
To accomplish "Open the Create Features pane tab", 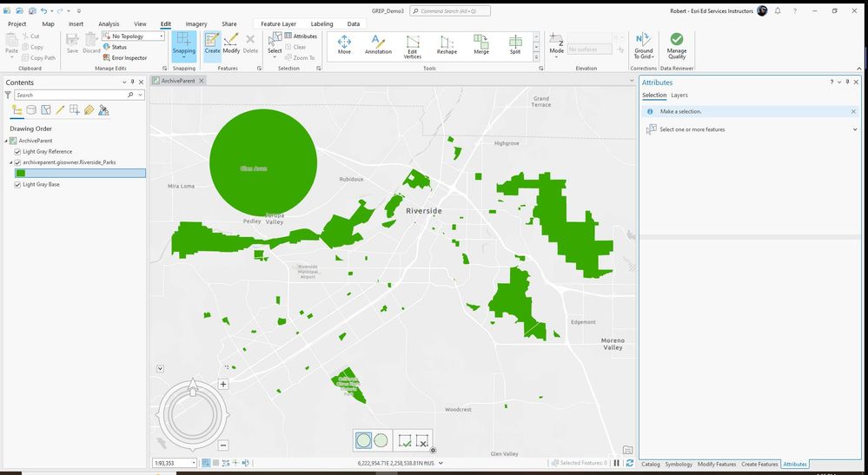I will (x=760, y=465).
